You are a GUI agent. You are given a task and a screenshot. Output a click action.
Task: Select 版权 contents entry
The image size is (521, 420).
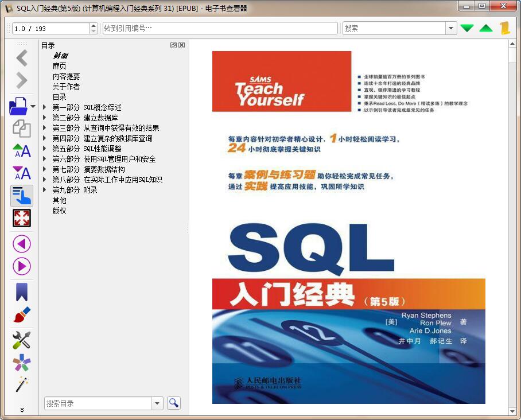[x=60, y=211]
